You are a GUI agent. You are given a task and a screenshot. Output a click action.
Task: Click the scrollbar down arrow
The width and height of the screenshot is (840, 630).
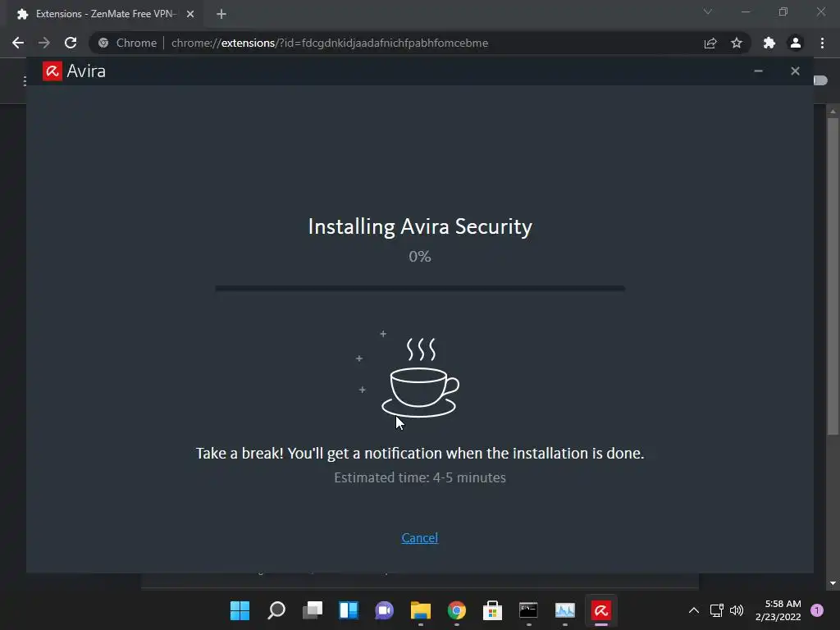click(x=833, y=583)
